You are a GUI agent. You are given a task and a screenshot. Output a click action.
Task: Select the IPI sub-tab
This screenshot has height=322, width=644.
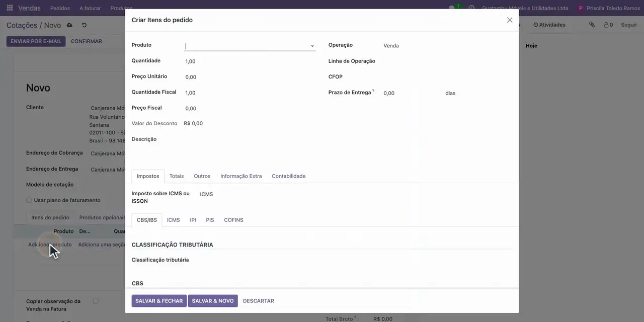193,220
